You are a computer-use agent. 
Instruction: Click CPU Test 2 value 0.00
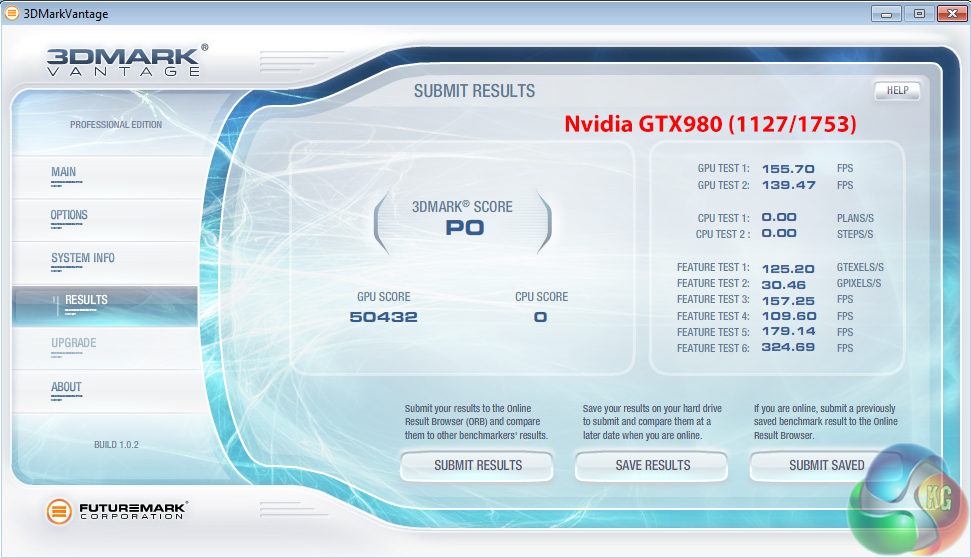(x=779, y=233)
